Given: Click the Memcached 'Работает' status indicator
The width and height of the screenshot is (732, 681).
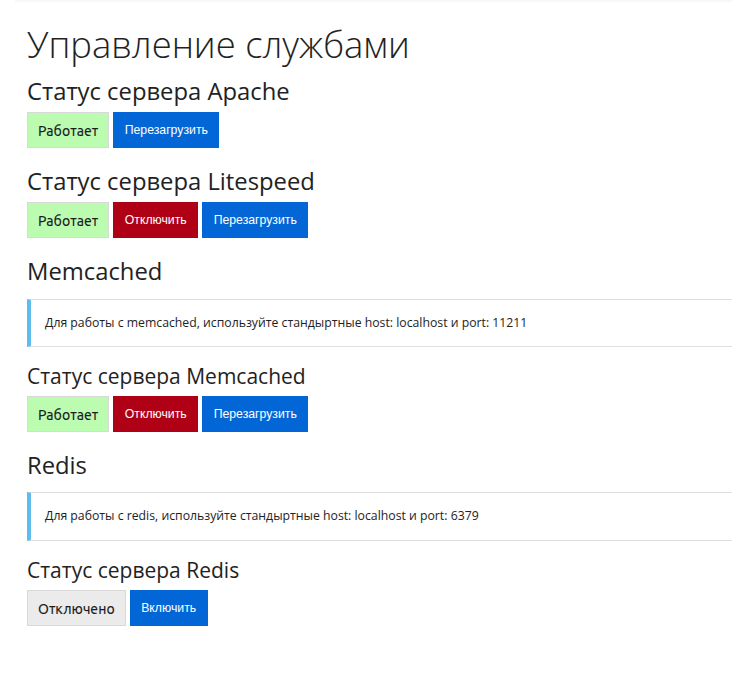Looking at the screenshot, I should click(x=68, y=414).
